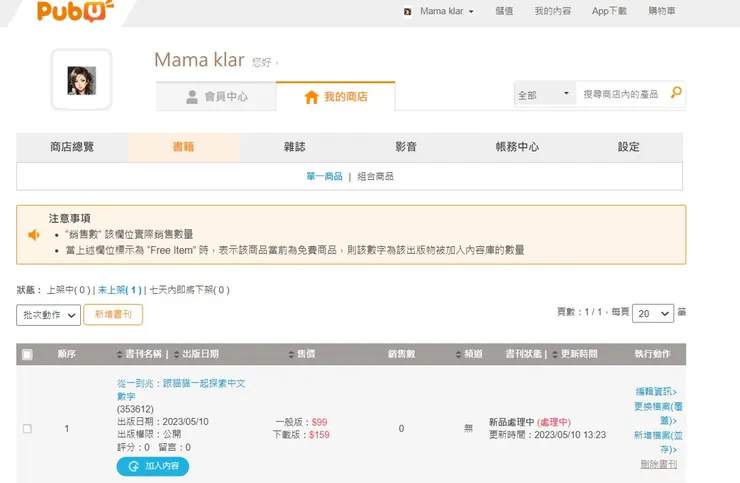Image resolution: width=740 pixels, height=483 pixels.
Task: Filter by 上架中(0) status
Action: click(68, 290)
